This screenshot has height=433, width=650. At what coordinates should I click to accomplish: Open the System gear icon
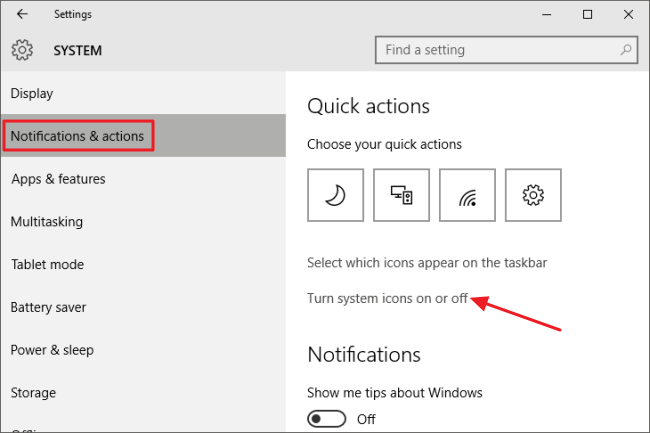tap(22, 50)
